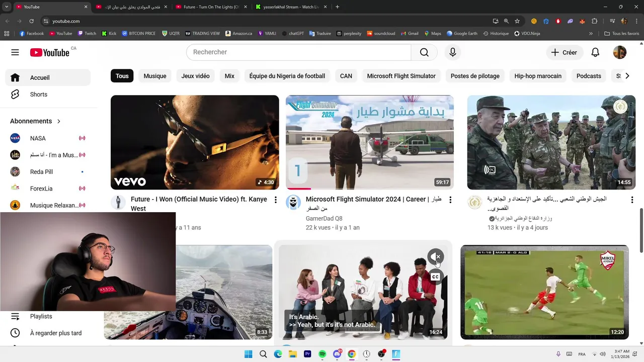Screen dimensions: 644x362
Task: Select the Tous filter chip
Action: (x=122, y=76)
